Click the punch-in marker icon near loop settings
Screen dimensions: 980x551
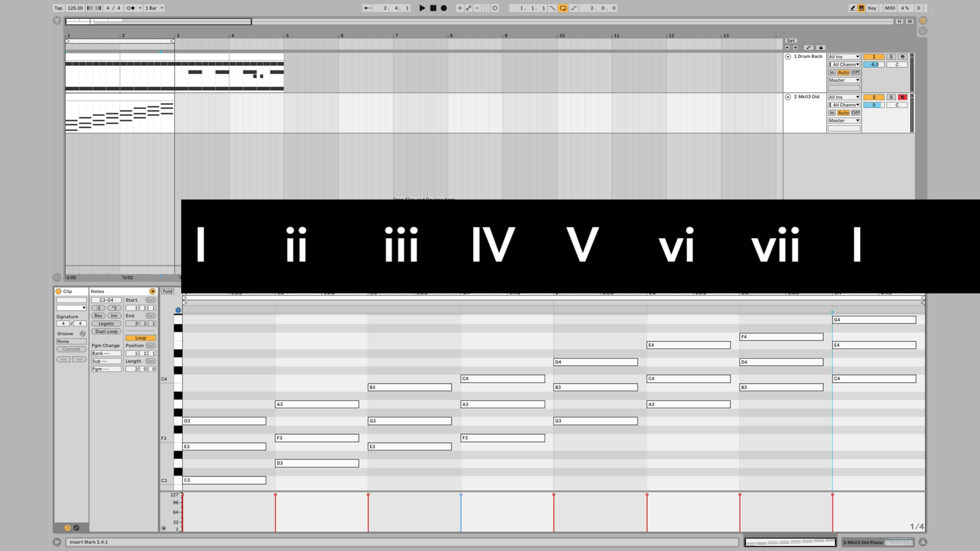click(552, 8)
